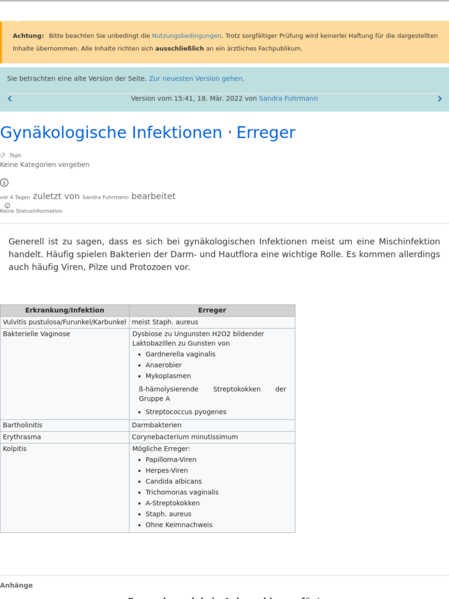This screenshot has width=449, height=599.
Task: Click the 'Herpes-Viren' list item
Action: (x=167, y=470)
